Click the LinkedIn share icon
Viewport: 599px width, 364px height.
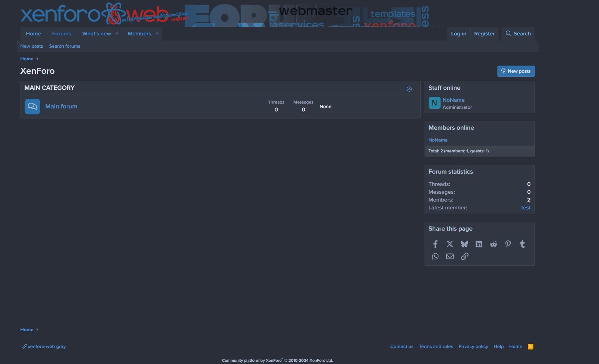[x=479, y=244]
